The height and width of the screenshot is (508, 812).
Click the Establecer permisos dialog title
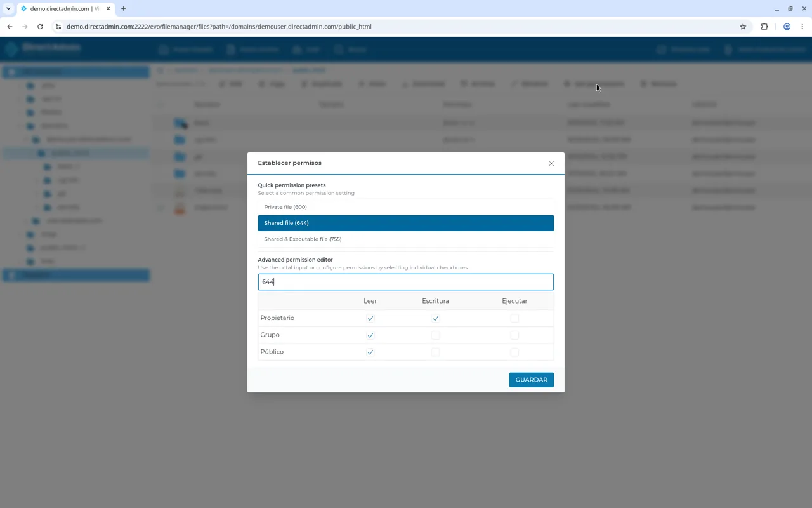point(290,163)
